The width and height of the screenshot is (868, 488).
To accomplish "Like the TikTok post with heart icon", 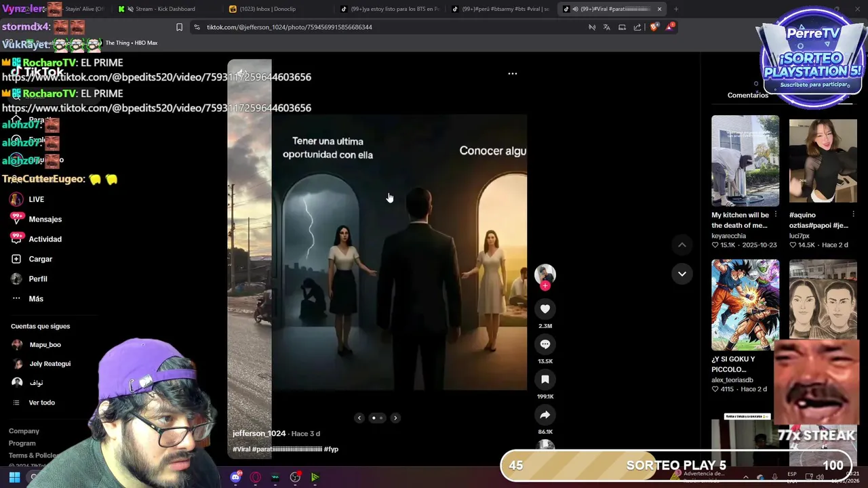I will [545, 309].
